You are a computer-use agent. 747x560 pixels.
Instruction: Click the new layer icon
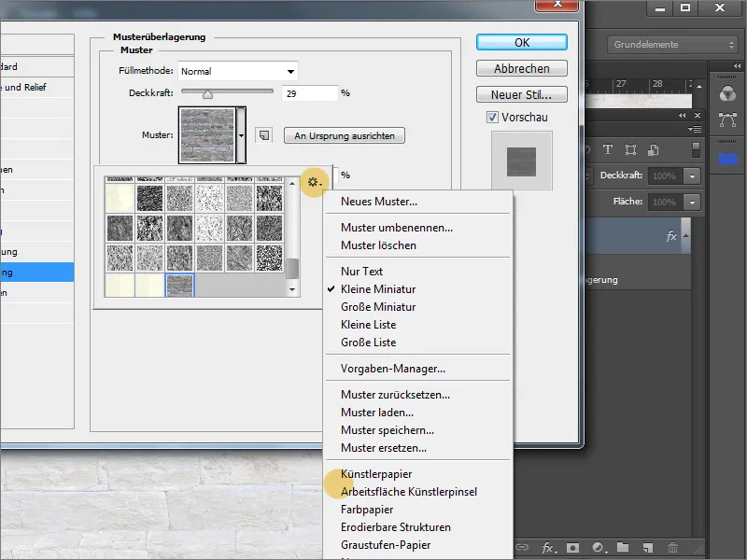point(647,546)
